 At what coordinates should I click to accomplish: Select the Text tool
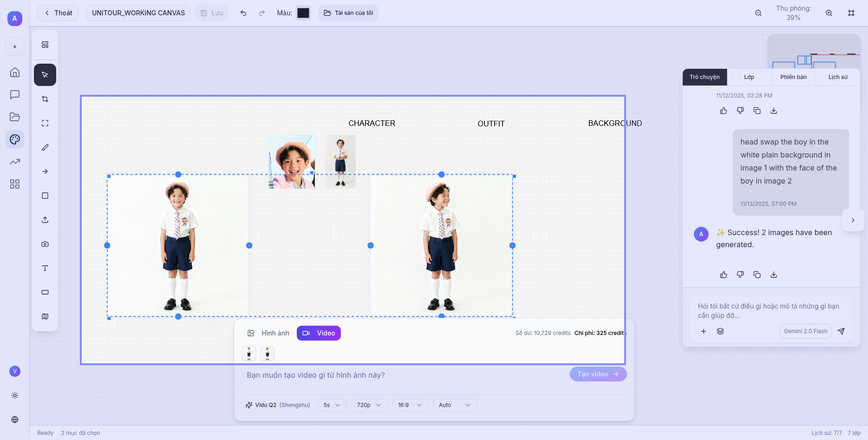click(x=45, y=268)
